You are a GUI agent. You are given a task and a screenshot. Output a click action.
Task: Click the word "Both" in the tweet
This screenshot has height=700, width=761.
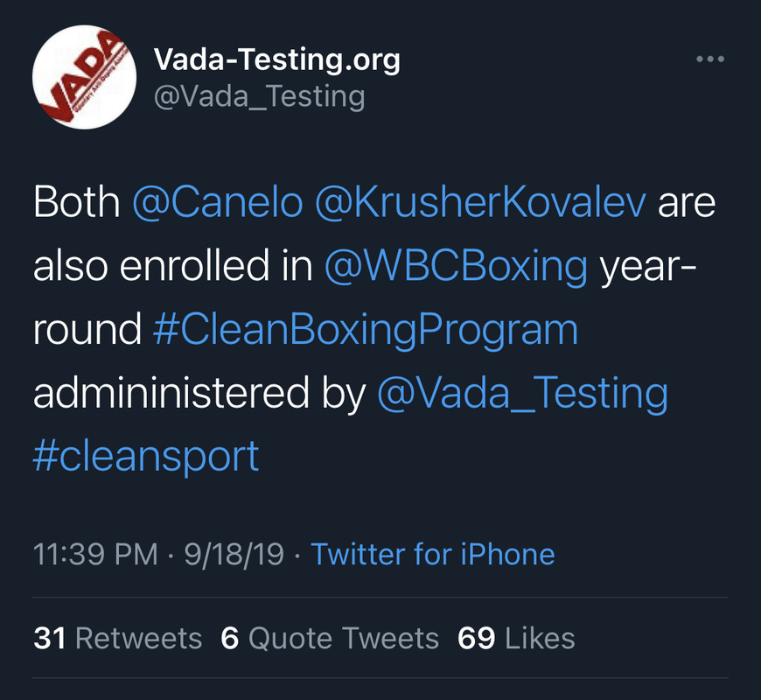76,203
